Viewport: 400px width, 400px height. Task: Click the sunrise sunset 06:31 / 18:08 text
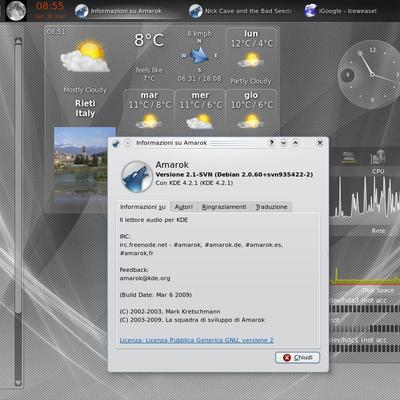pos(199,79)
